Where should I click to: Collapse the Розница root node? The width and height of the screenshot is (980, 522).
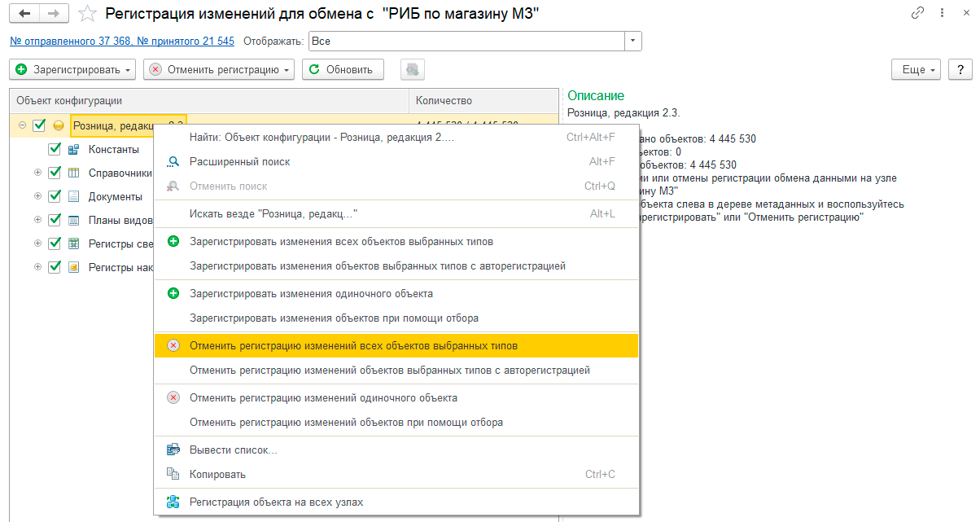[21, 125]
